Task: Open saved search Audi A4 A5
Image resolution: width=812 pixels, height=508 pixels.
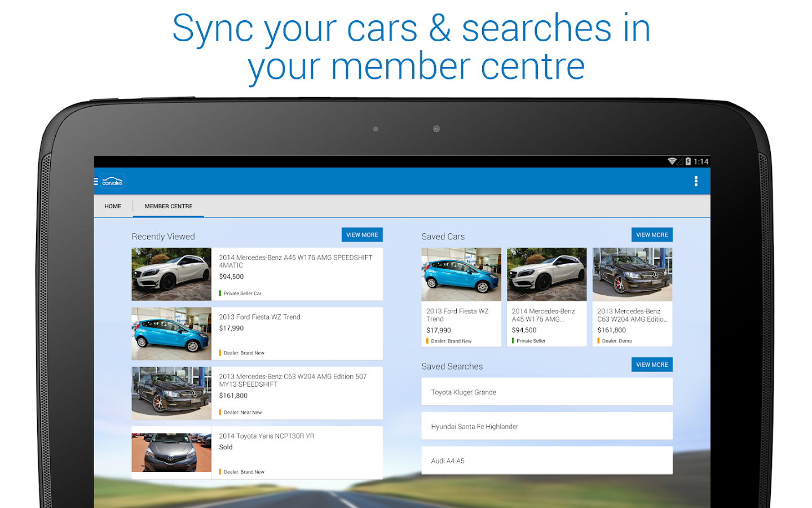Action: [x=547, y=461]
